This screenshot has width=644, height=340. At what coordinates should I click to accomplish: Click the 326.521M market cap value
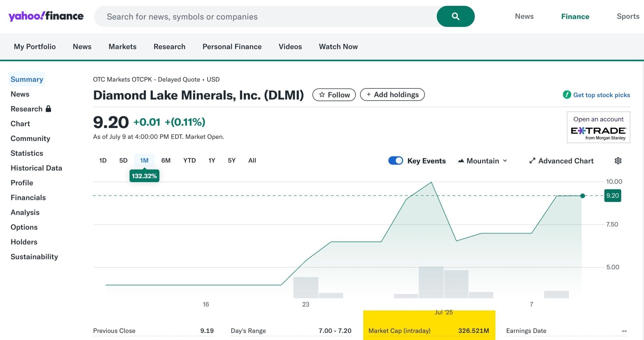click(x=473, y=331)
